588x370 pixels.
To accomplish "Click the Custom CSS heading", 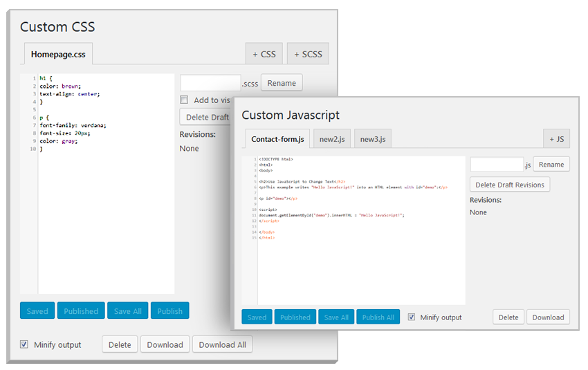I will 57,26.
